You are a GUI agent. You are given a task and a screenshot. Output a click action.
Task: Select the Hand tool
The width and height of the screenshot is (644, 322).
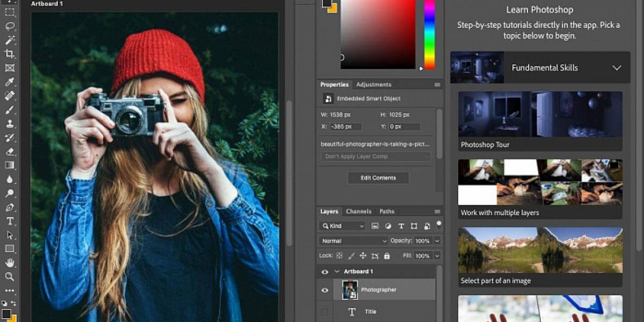click(x=10, y=263)
